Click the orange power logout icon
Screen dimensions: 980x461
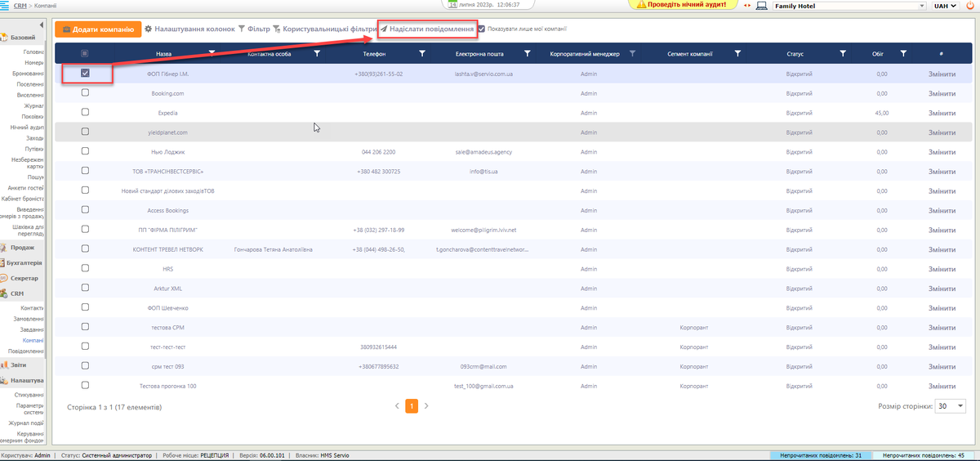tap(970, 6)
